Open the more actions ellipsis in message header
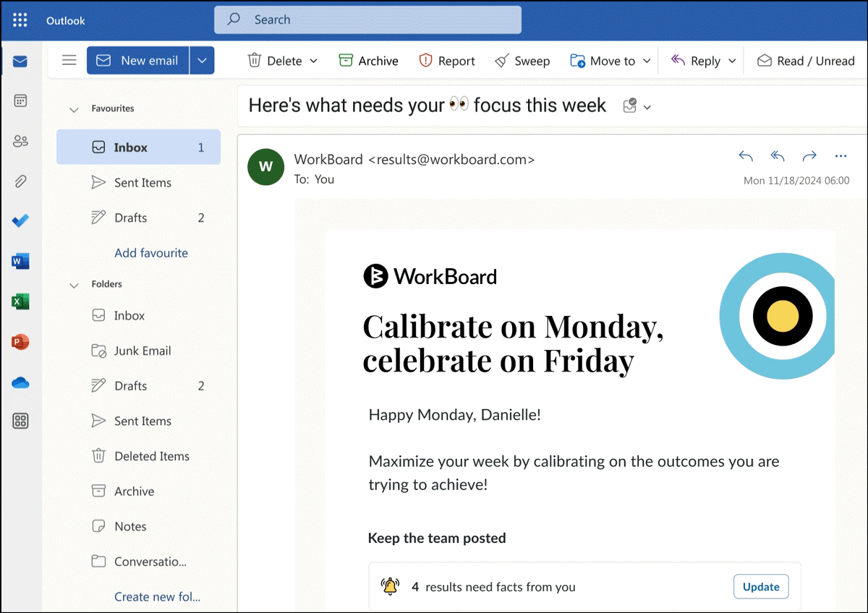Screen dimensions: 868x613 [841, 156]
